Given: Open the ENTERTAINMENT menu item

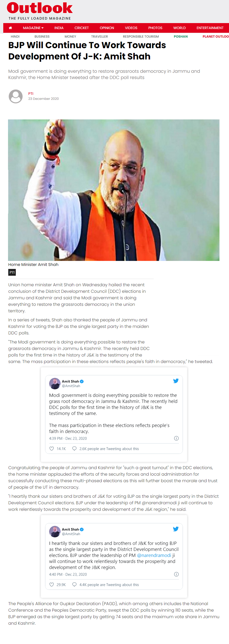Looking at the screenshot, I should tap(210, 28).
